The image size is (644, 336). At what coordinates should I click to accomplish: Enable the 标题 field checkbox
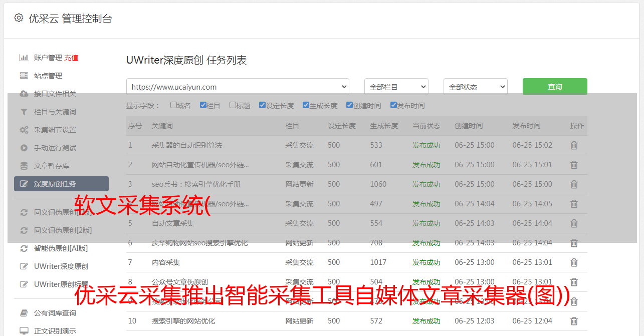(x=233, y=105)
